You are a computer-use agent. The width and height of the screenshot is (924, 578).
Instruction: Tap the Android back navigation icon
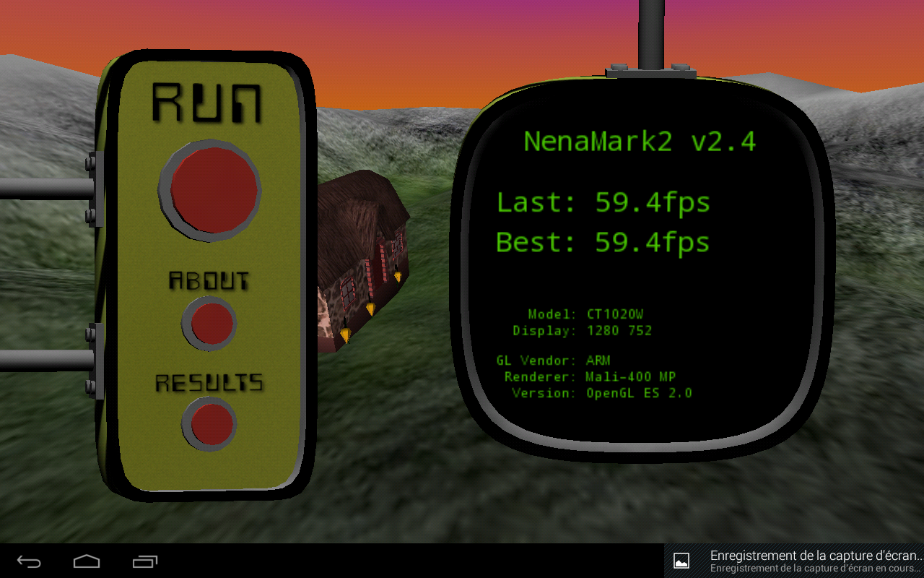pyautogui.click(x=30, y=561)
